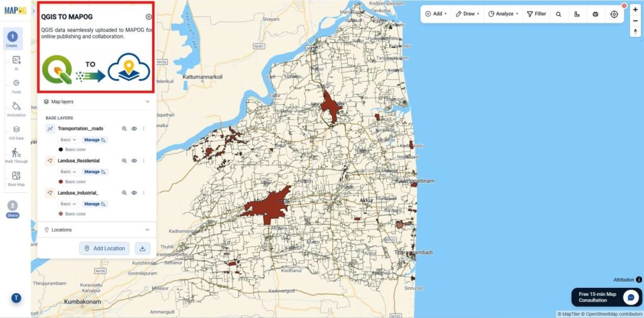Expand the Locations section
Image resolution: width=644 pixels, height=318 pixels.
pyautogui.click(x=147, y=230)
